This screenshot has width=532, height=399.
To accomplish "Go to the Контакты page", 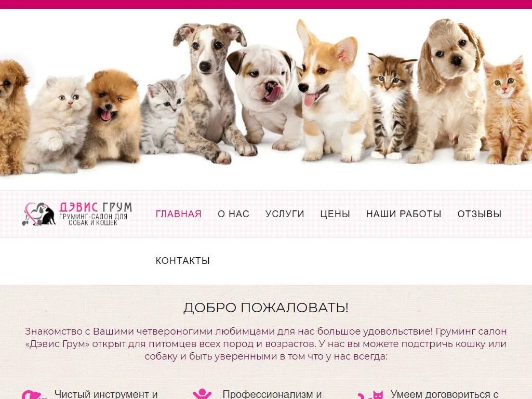I will tap(182, 261).
